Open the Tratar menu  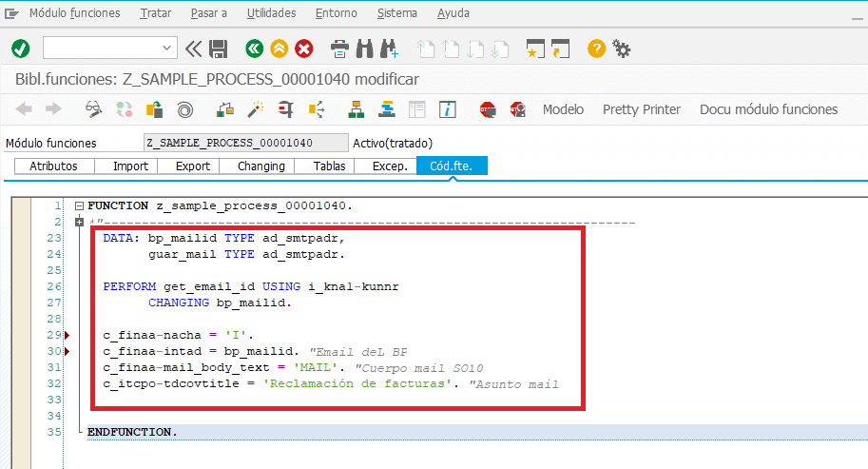pyautogui.click(x=156, y=13)
